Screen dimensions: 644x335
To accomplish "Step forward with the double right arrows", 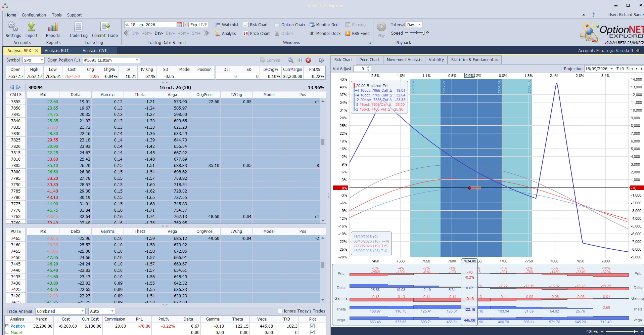I will click(x=206, y=33).
